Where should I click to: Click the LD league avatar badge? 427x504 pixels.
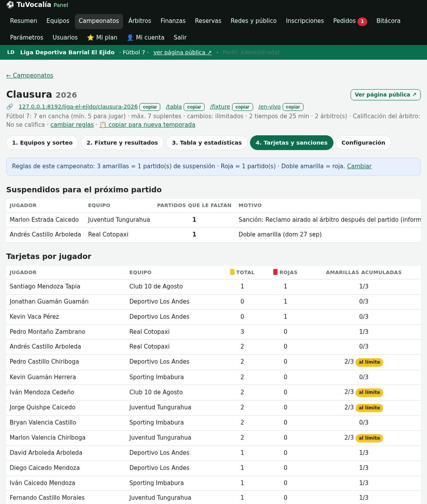click(x=11, y=52)
